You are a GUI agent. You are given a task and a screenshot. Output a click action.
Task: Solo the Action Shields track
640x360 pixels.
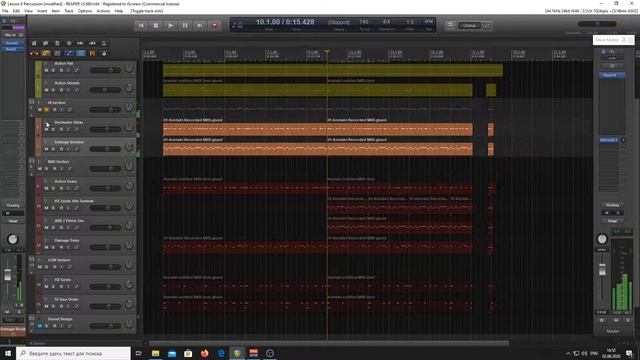[x=53, y=90]
